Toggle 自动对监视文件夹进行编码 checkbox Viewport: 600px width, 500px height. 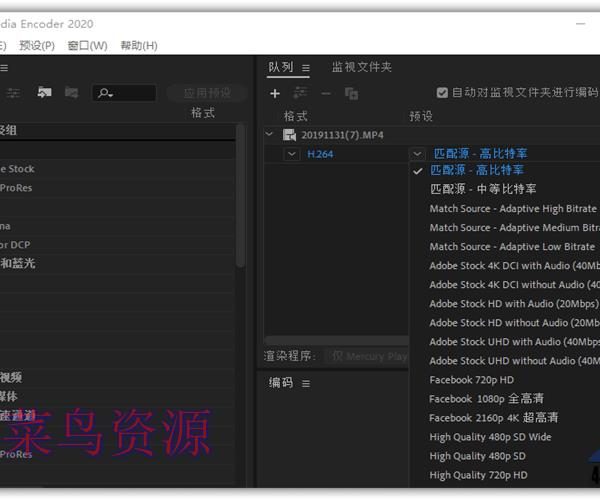tap(443, 93)
